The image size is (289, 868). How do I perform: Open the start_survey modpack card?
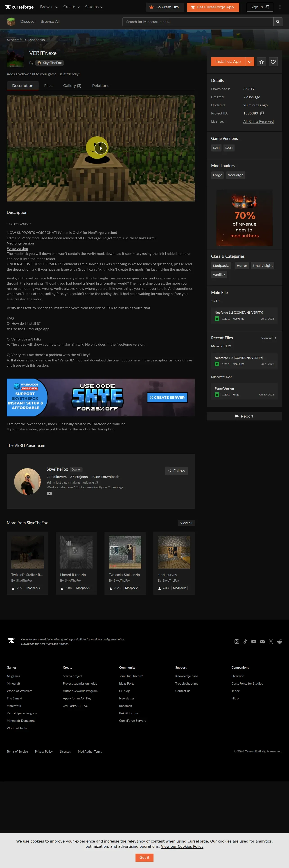pos(174,563)
